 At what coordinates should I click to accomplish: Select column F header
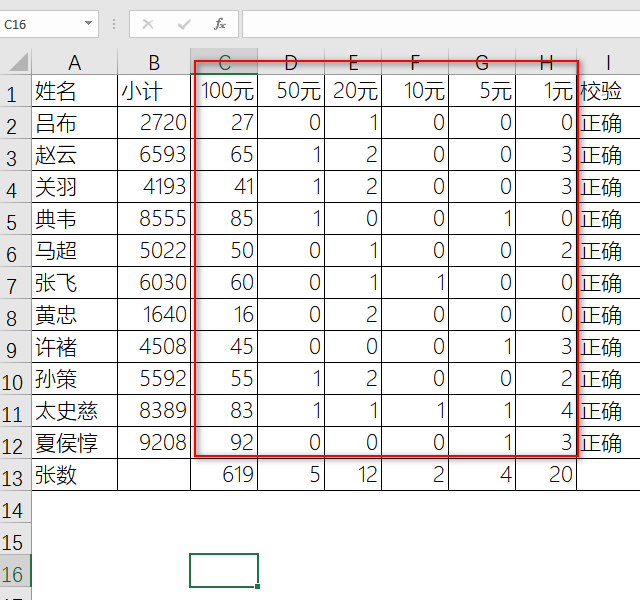pos(415,62)
